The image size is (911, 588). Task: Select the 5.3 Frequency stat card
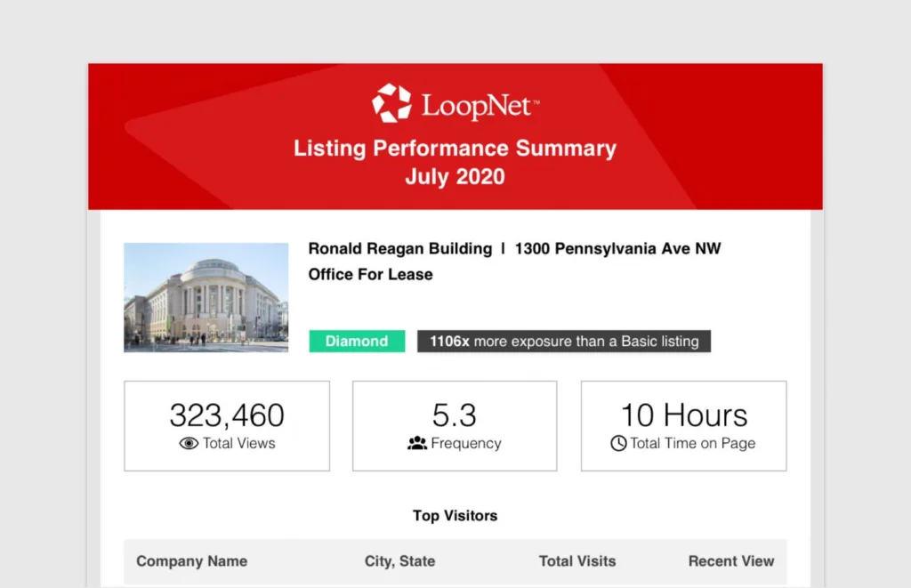(x=455, y=425)
